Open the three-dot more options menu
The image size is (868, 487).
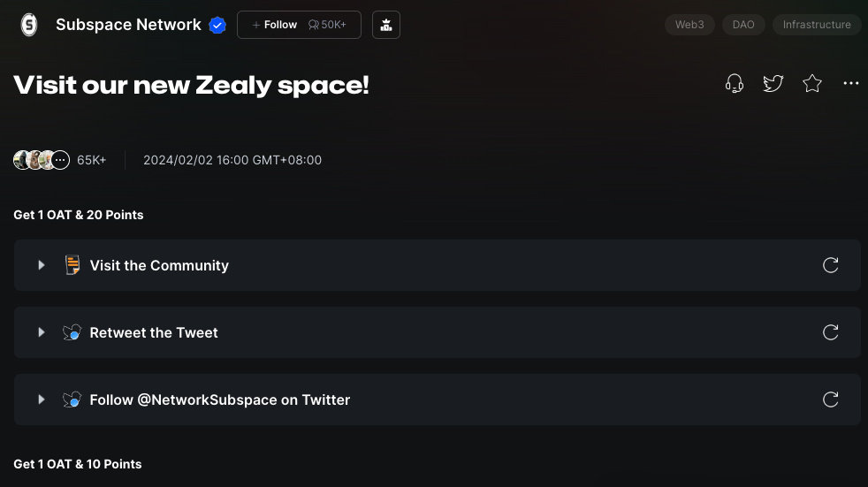(x=851, y=84)
